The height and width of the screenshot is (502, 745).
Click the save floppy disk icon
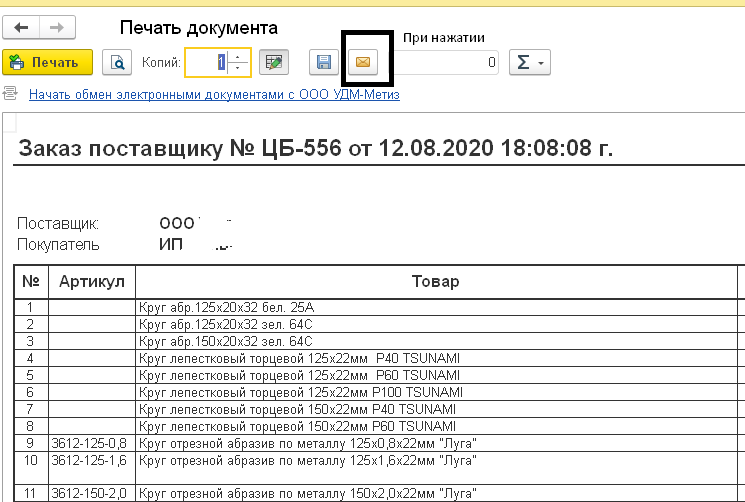click(x=324, y=63)
